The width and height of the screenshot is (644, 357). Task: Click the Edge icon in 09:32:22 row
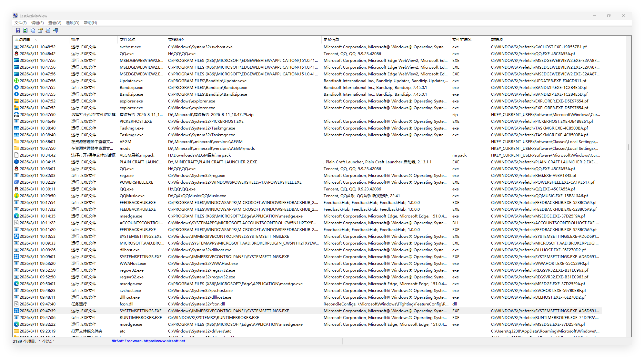16,324
